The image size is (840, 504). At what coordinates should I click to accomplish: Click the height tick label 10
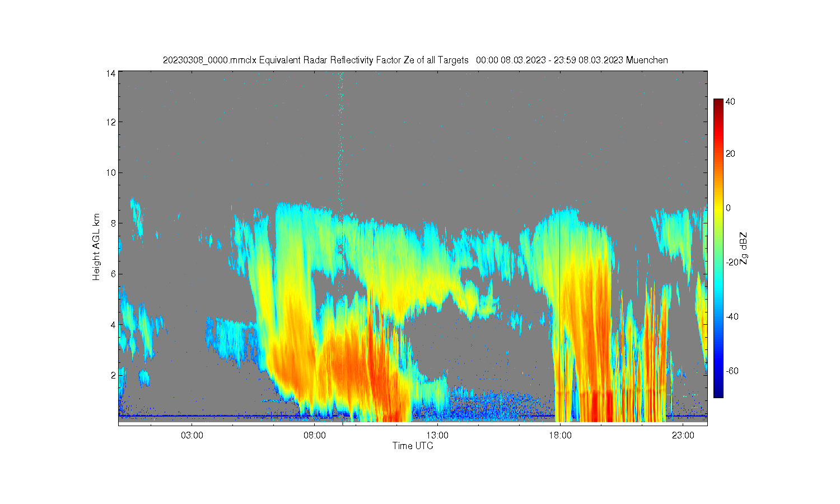(x=111, y=172)
